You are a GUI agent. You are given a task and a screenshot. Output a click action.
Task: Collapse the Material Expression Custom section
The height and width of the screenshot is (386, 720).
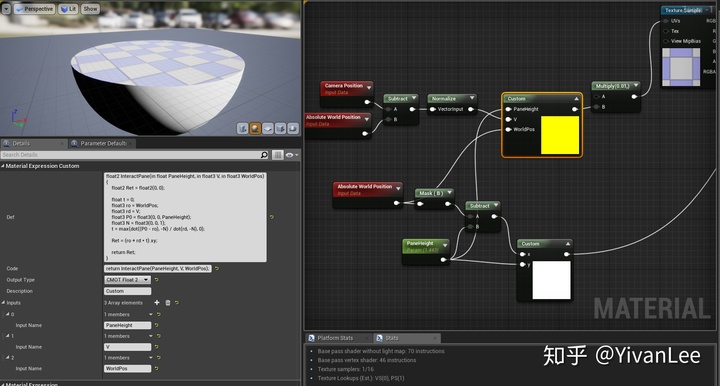pyautogui.click(x=3, y=166)
